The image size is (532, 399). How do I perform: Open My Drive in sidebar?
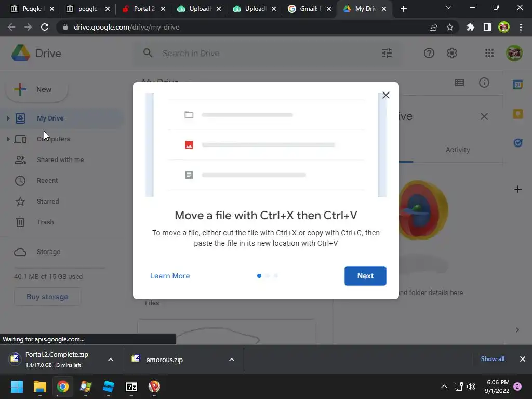50,118
